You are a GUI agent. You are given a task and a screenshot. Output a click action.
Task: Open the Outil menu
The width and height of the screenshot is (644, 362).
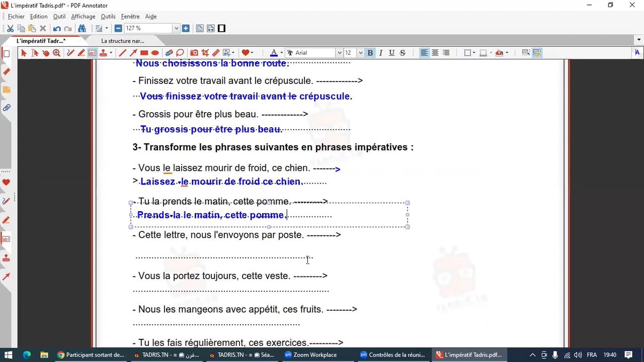[x=59, y=17]
